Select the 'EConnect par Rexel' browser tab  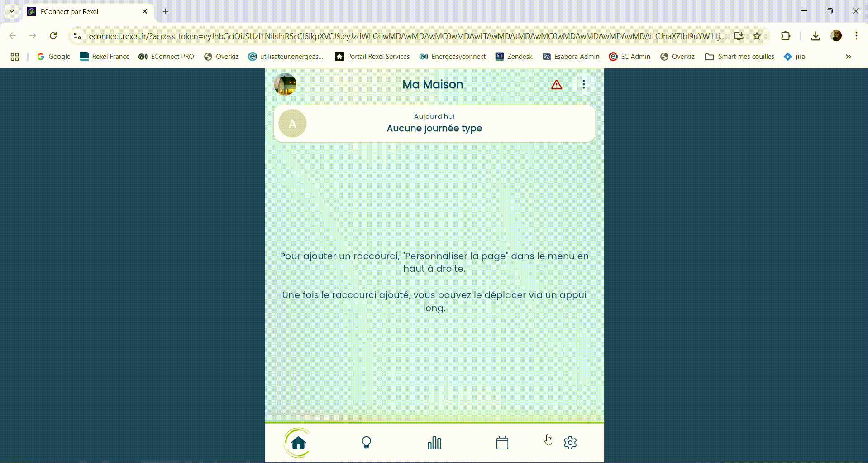point(88,12)
